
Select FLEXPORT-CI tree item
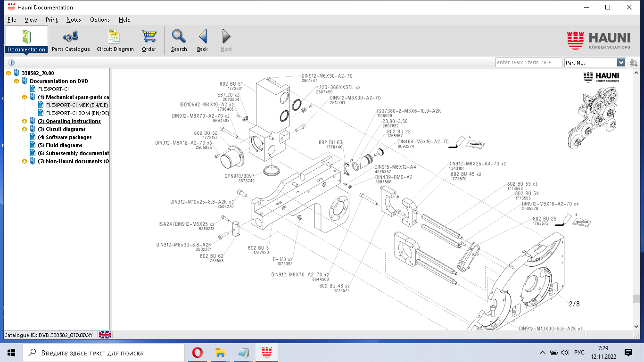point(53,89)
